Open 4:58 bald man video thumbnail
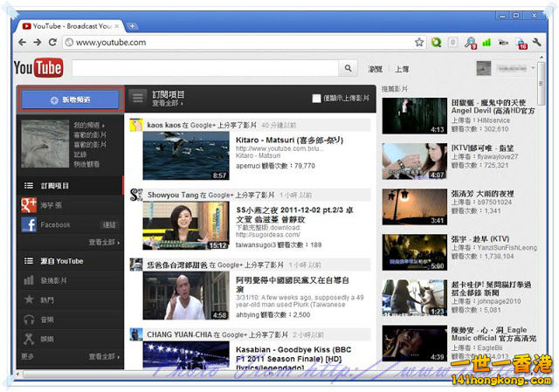This screenshot has width=559, height=392. coord(186,295)
